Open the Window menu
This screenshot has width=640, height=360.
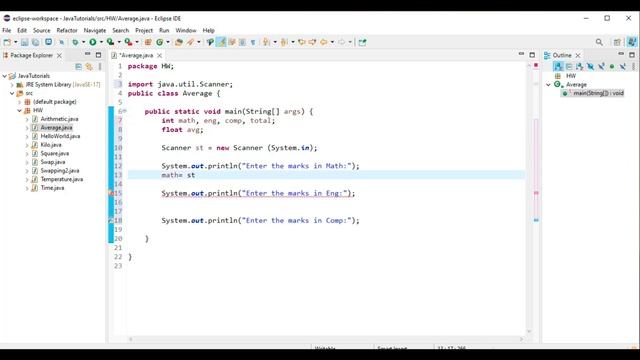186,31
